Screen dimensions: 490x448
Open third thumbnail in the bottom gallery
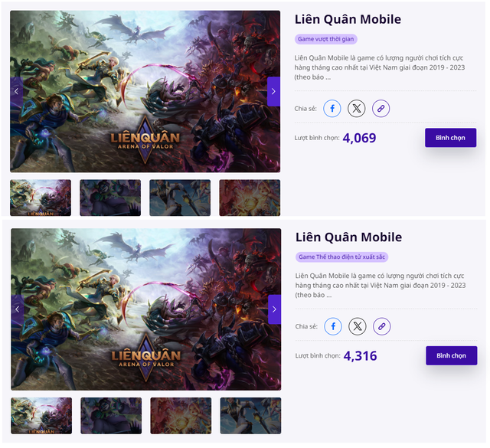click(181, 416)
